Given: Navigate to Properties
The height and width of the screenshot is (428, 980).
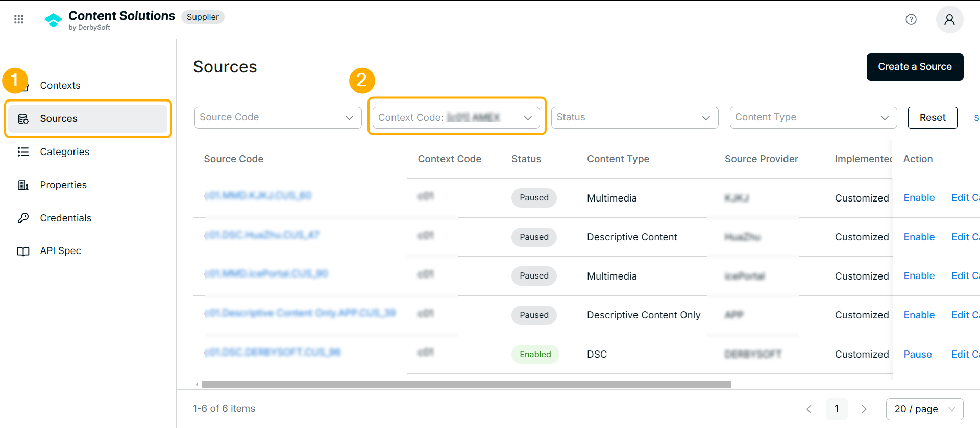Looking at the screenshot, I should pyautogui.click(x=63, y=185).
